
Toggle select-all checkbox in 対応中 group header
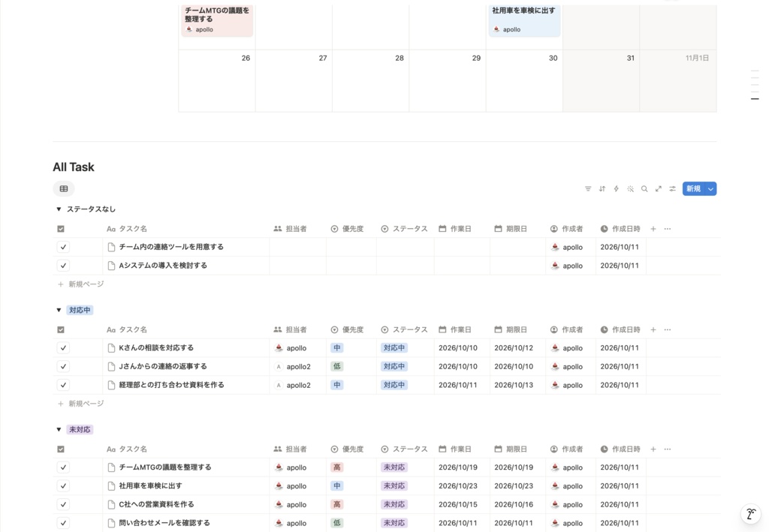61,329
